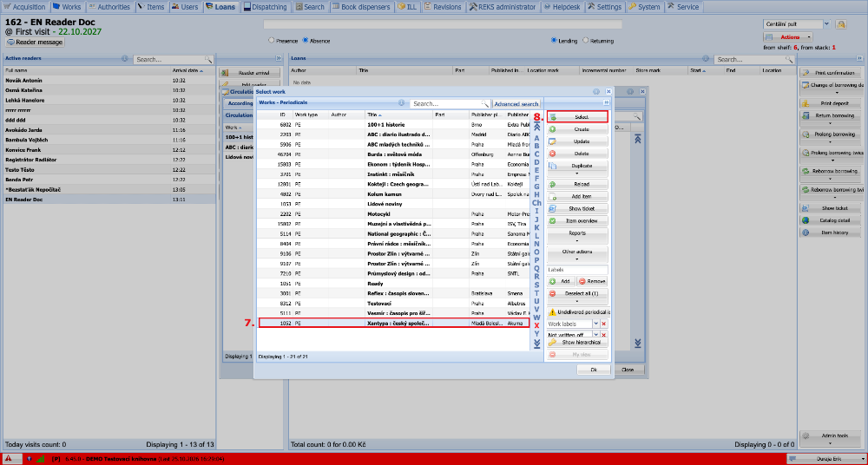
Task: Click the green Add label icon
Action: 552,281
